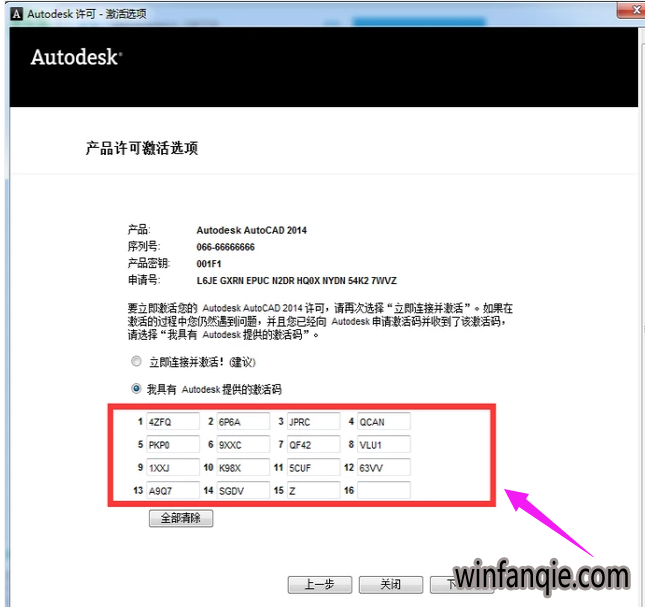Image resolution: width=645 pixels, height=607 pixels.
Task: Close the Autodesk license window with X
Action: tap(633, 10)
